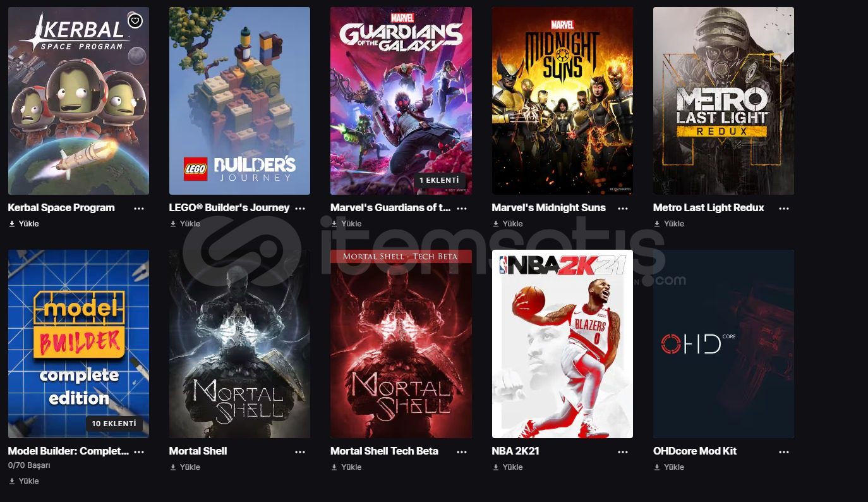Expand options menu for Marvel's Guardians of the Galaxy
868x502 pixels.
point(462,208)
